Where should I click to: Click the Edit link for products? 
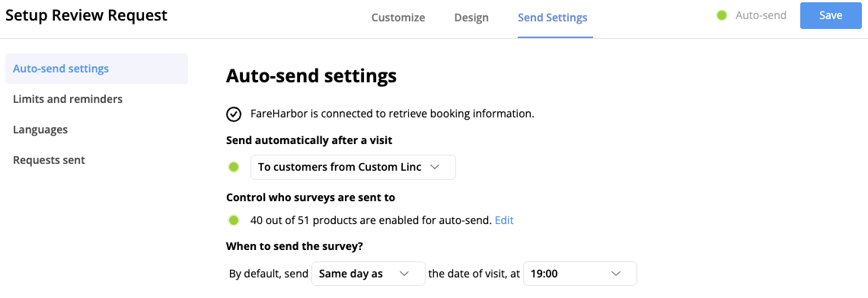[504, 220]
